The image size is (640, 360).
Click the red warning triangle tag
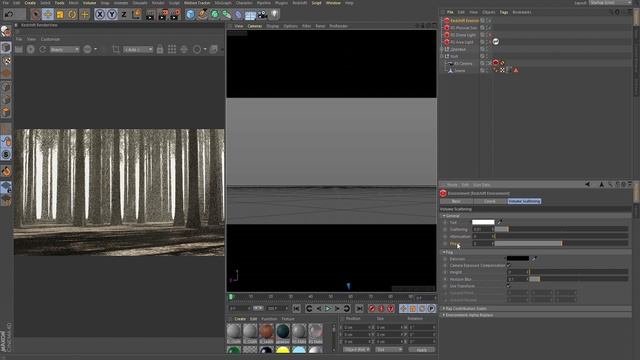(x=516, y=70)
